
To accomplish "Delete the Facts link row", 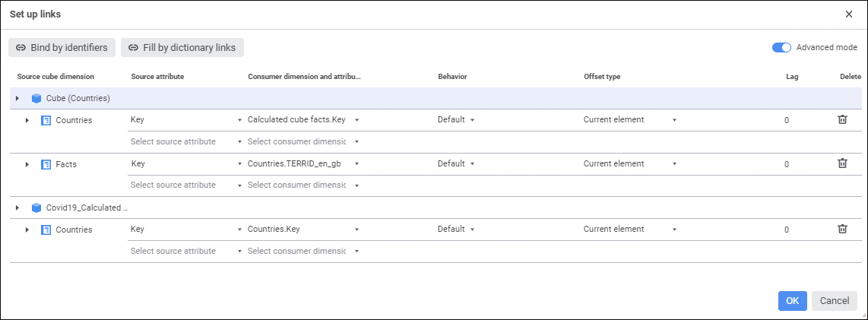I will pyautogui.click(x=842, y=163).
